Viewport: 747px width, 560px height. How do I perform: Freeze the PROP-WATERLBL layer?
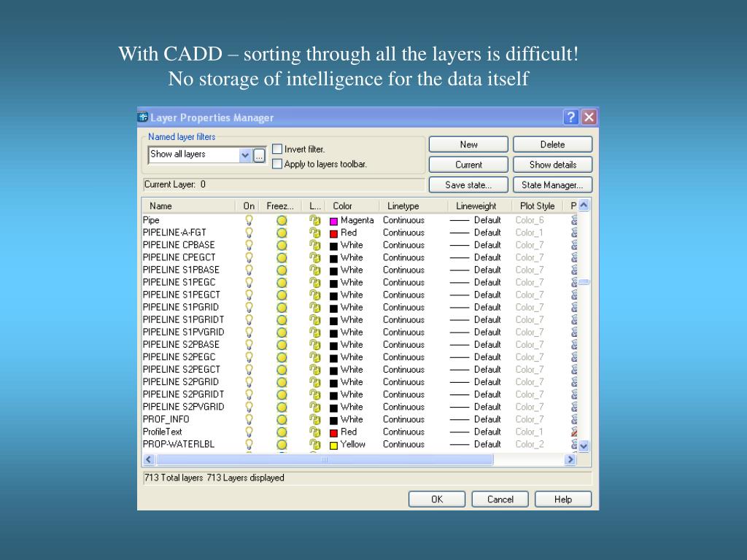pyautogui.click(x=282, y=444)
